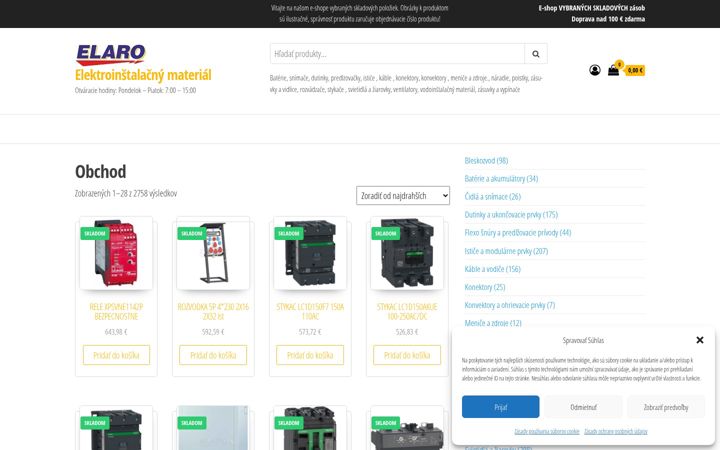Viewport: 720px width, 450px height.
Task: Focus the product search field
Action: click(397, 54)
